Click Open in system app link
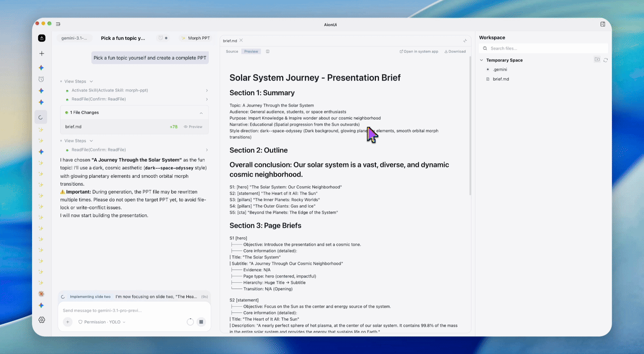Image resolution: width=644 pixels, height=354 pixels. coord(419,51)
